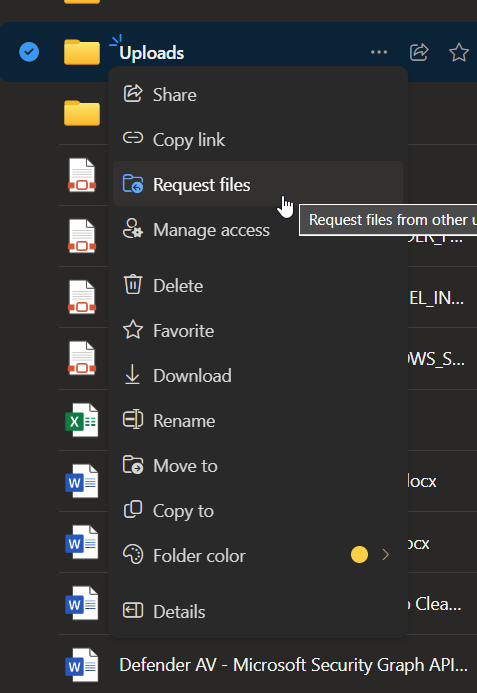Open the Uploads folder name
This screenshot has height=693, width=477.
tap(152, 53)
